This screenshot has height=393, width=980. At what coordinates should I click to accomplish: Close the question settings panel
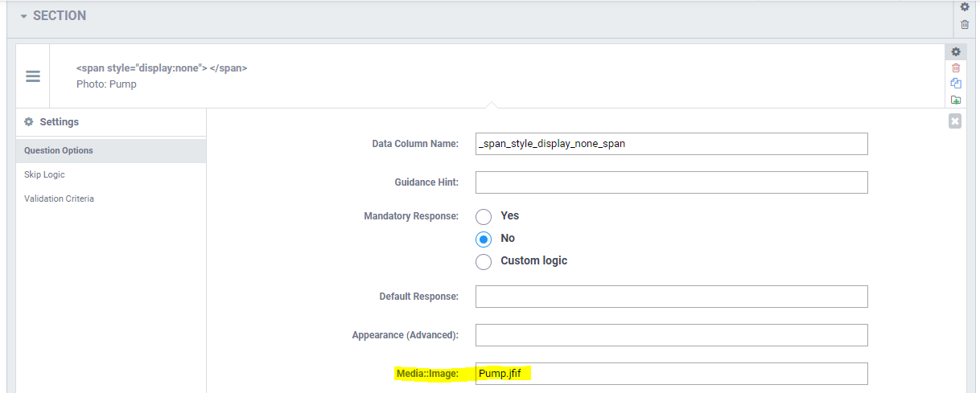tap(955, 121)
